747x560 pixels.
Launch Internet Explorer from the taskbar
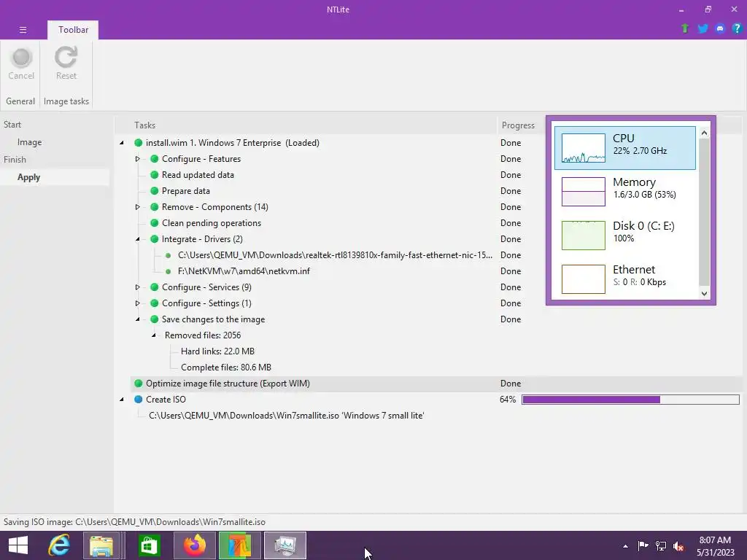(x=59, y=545)
